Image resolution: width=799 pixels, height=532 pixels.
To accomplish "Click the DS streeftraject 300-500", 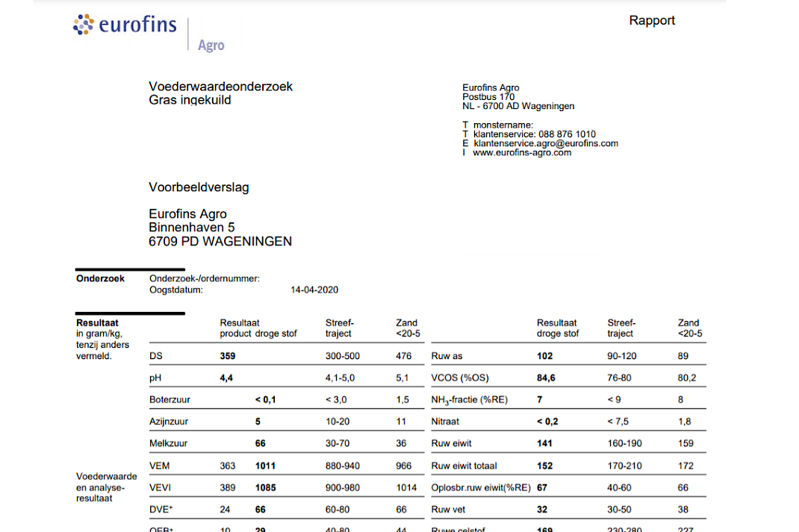I will 343,356.
